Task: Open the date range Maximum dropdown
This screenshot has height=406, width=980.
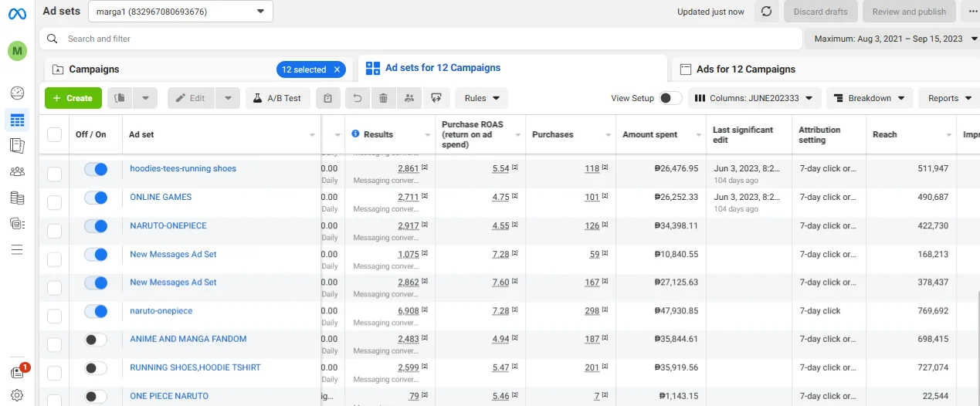Action: pyautogui.click(x=894, y=39)
